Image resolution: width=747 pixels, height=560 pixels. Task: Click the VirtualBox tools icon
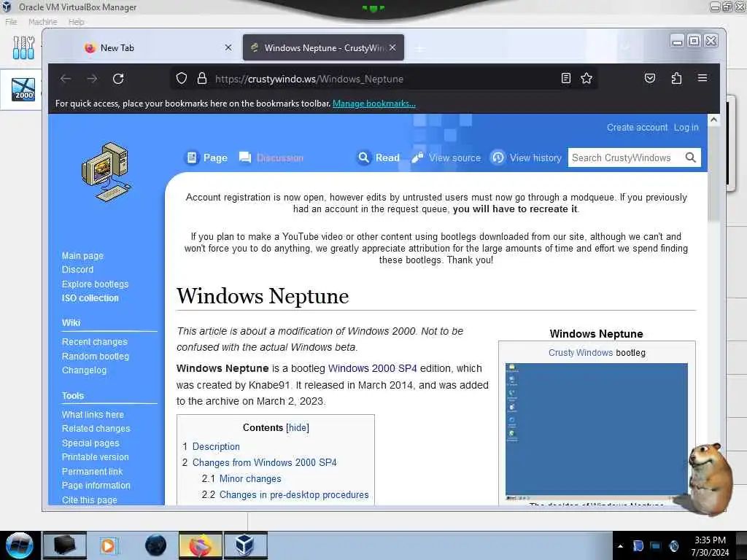coord(23,47)
